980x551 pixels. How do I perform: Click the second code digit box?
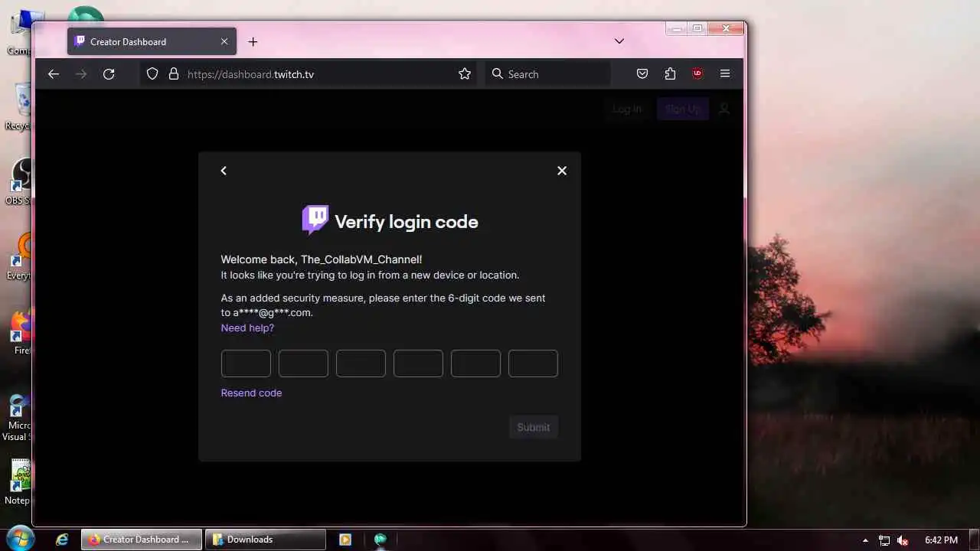click(303, 364)
